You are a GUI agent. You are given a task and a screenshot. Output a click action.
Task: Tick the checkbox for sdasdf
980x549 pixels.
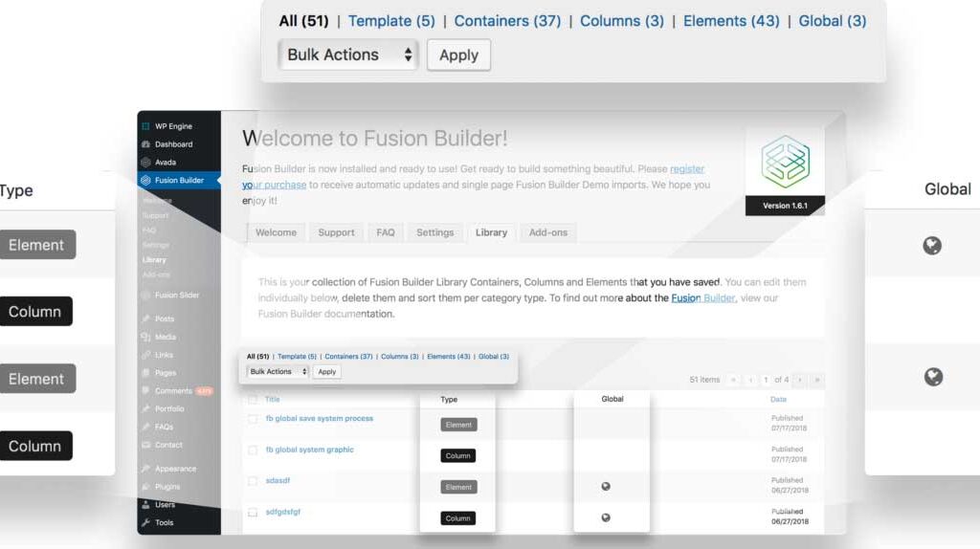click(253, 481)
